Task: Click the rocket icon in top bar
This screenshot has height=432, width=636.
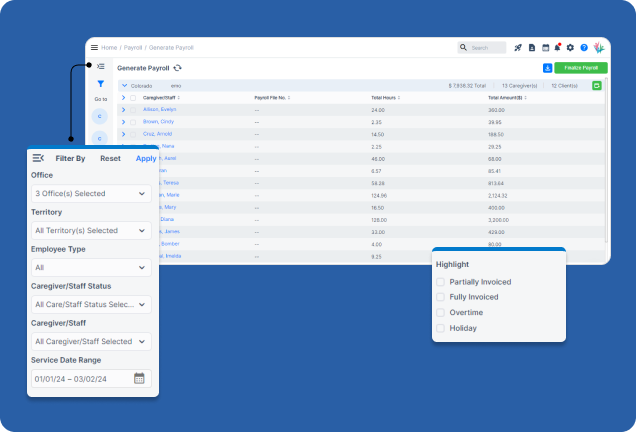Action: pyautogui.click(x=518, y=47)
